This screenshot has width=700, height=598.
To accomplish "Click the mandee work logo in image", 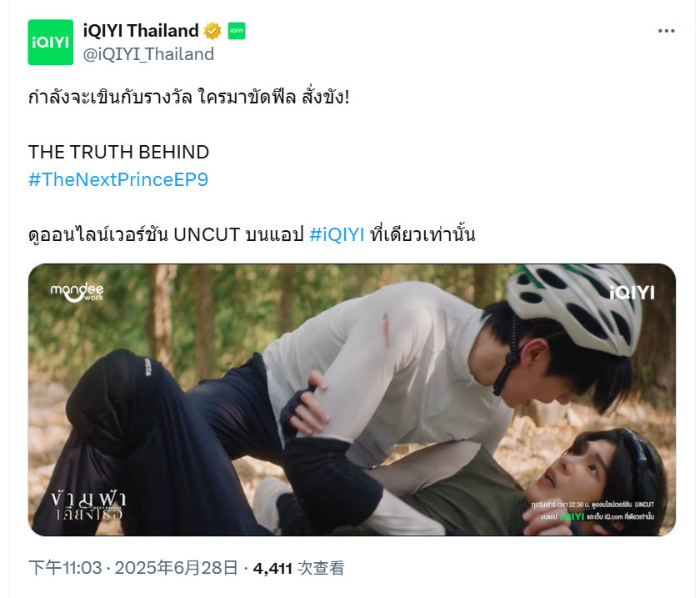I will click(77, 292).
